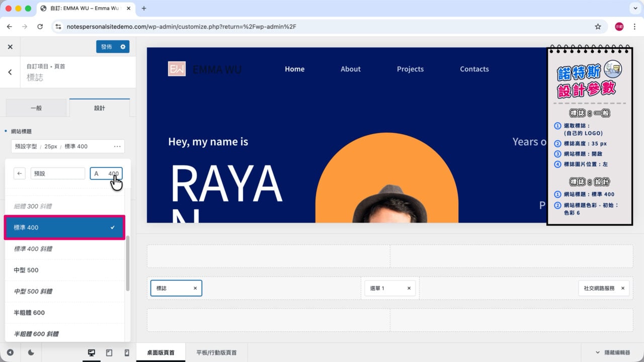This screenshot has width=644, height=362.
Task: Go back using the sidebar chevron arrow
Action: pyautogui.click(x=10, y=72)
